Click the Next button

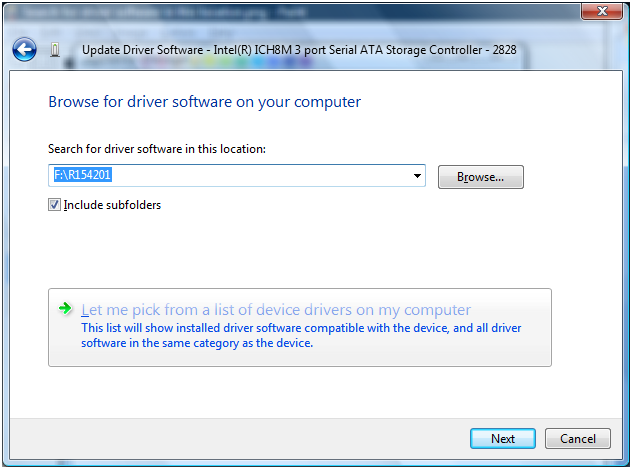(503, 439)
